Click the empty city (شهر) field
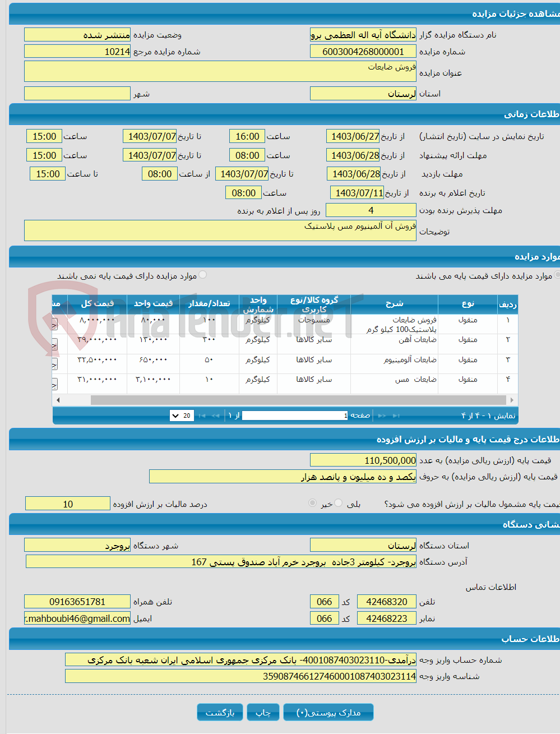Viewport: 560px width, 734px height. [77, 94]
